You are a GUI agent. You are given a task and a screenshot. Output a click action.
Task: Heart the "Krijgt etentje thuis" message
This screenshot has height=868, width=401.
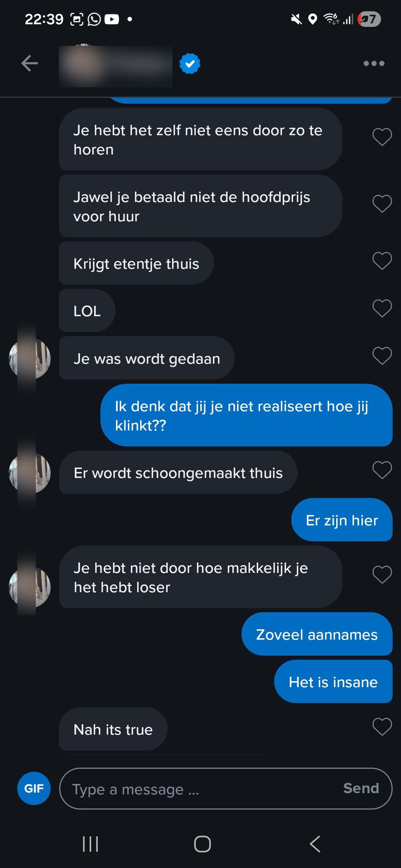[x=382, y=261]
